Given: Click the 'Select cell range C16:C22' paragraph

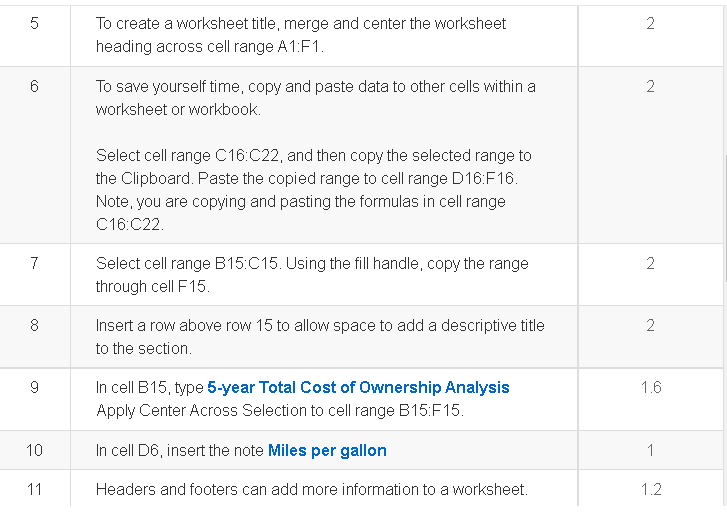Looking at the screenshot, I should pos(313,190).
